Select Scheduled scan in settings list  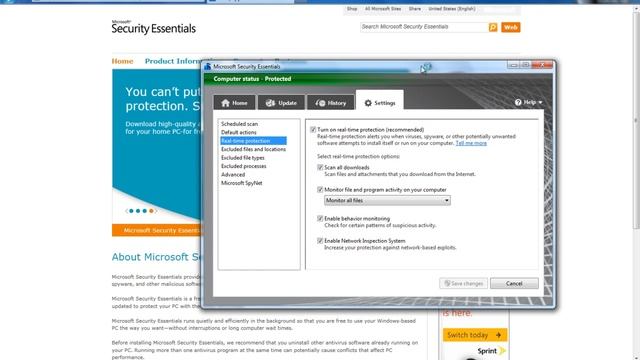tap(240, 124)
